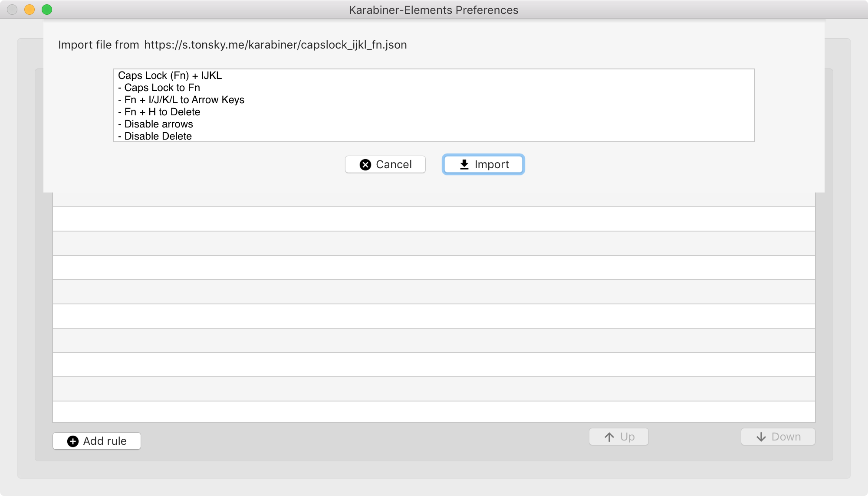Image resolution: width=868 pixels, height=496 pixels.
Task: Click the plus icon on Add rule
Action: pyautogui.click(x=73, y=441)
